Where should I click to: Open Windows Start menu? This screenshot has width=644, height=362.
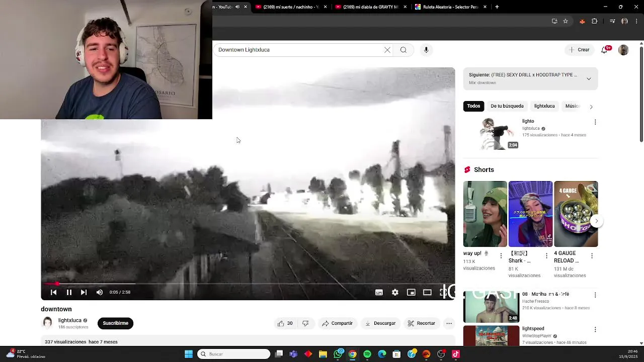(189, 354)
